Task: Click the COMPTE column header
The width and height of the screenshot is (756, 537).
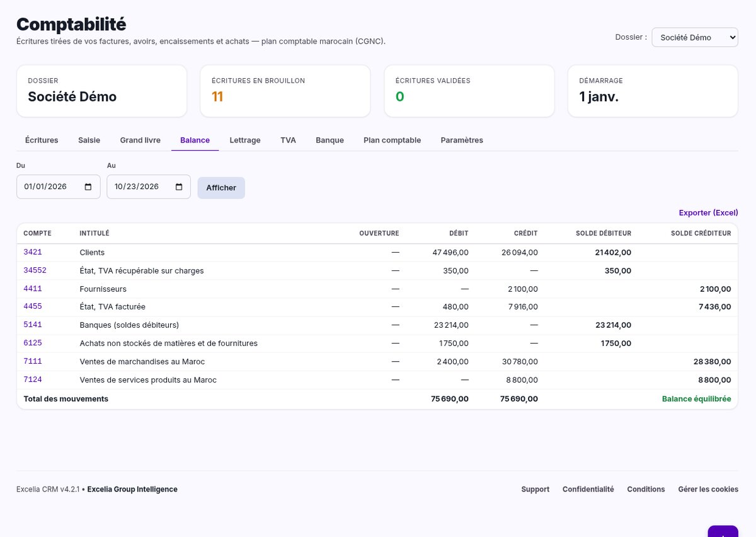Action: [x=37, y=233]
